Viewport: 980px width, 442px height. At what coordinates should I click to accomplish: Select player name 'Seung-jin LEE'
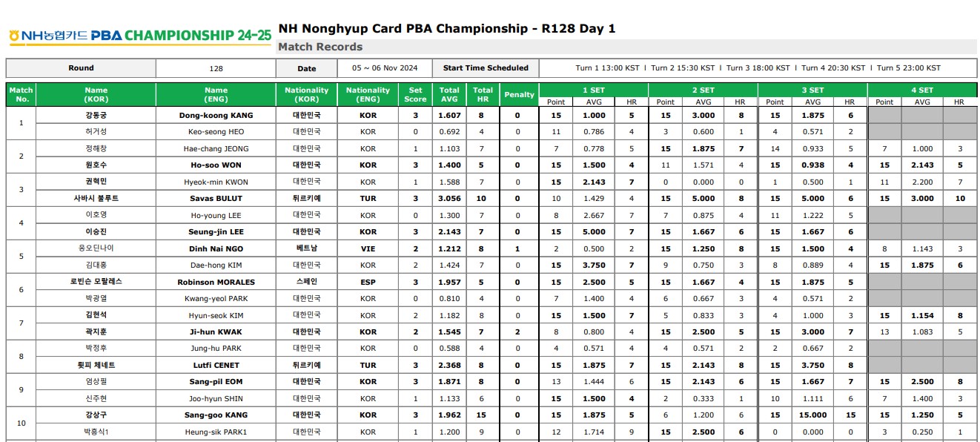[216, 232]
